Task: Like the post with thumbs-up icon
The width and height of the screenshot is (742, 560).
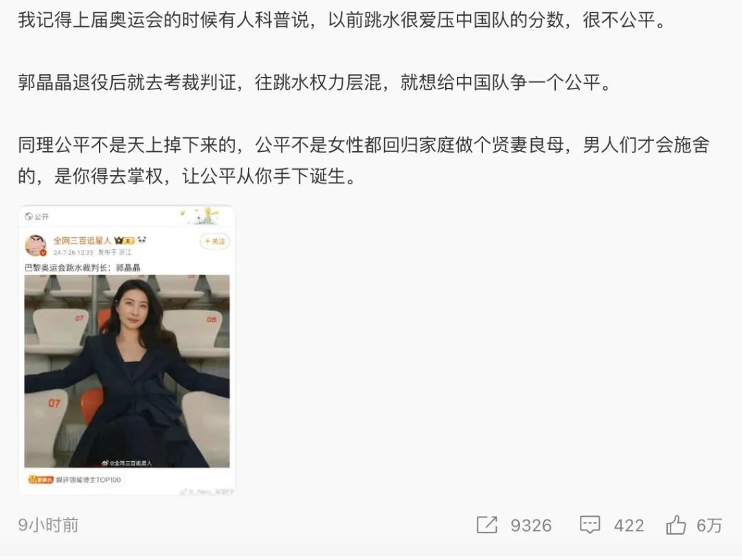Action: click(676, 525)
